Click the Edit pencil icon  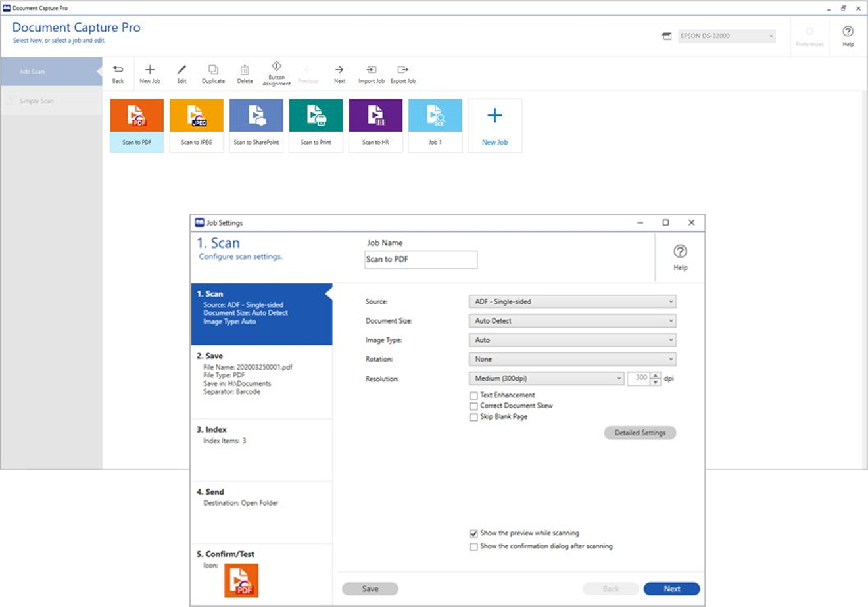(x=181, y=74)
